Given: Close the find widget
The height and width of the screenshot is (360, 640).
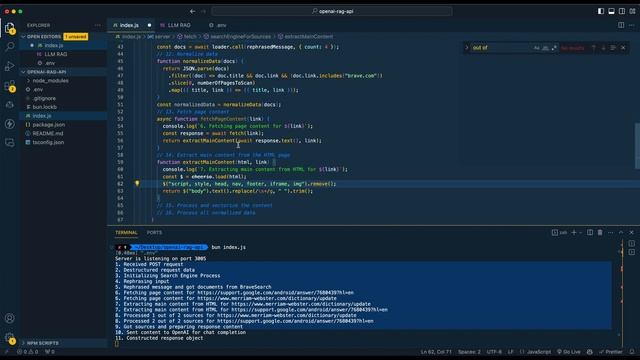Looking at the screenshot, I should click(x=623, y=48).
